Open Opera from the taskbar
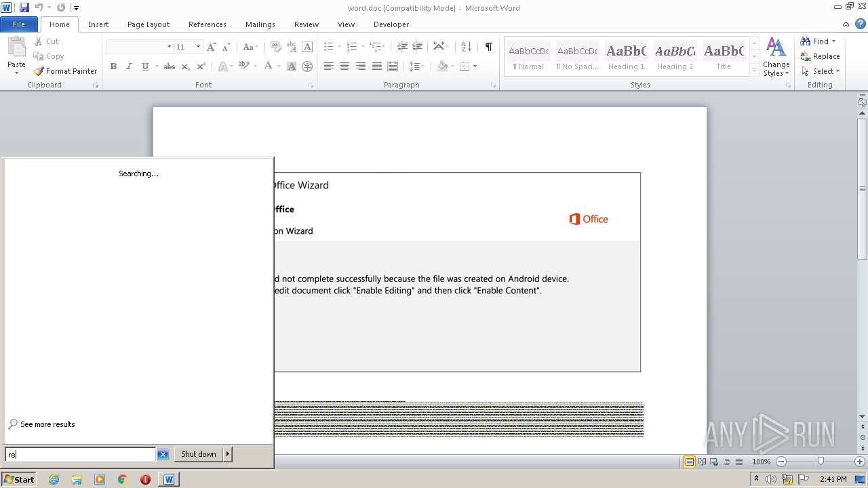 [145, 479]
